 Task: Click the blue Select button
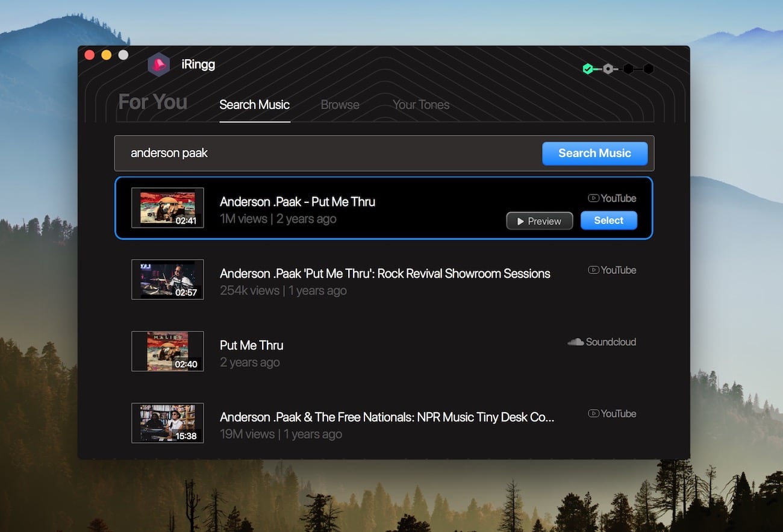click(608, 221)
